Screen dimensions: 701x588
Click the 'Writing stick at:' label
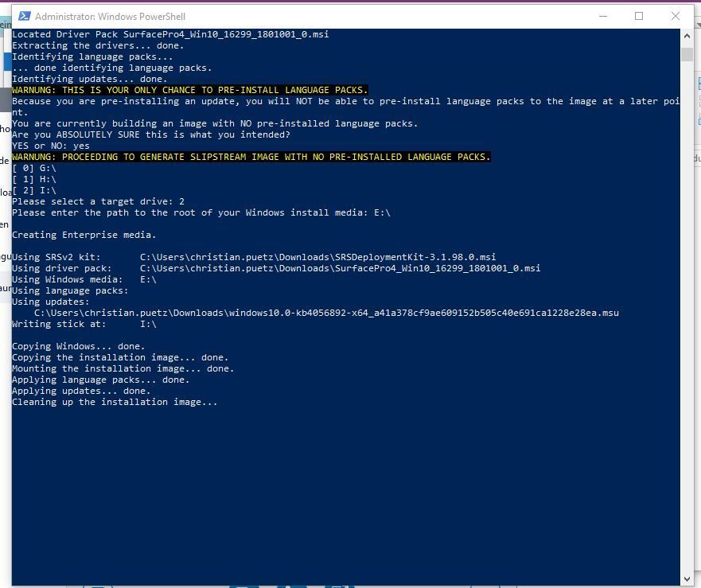pos(59,324)
